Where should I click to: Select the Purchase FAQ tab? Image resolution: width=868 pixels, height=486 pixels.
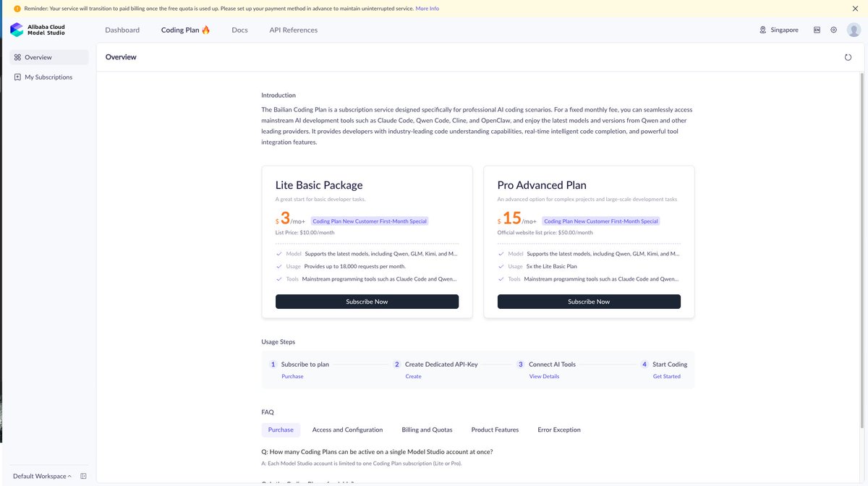tap(281, 430)
